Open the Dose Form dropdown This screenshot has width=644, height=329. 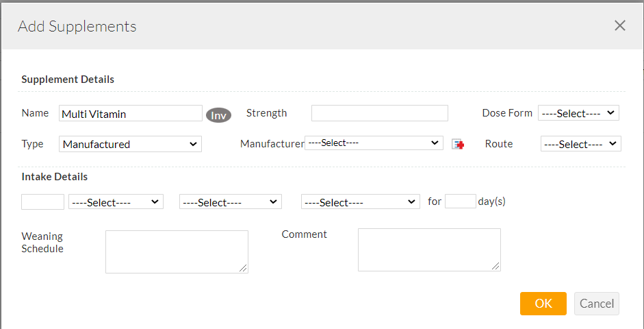tap(578, 113)
